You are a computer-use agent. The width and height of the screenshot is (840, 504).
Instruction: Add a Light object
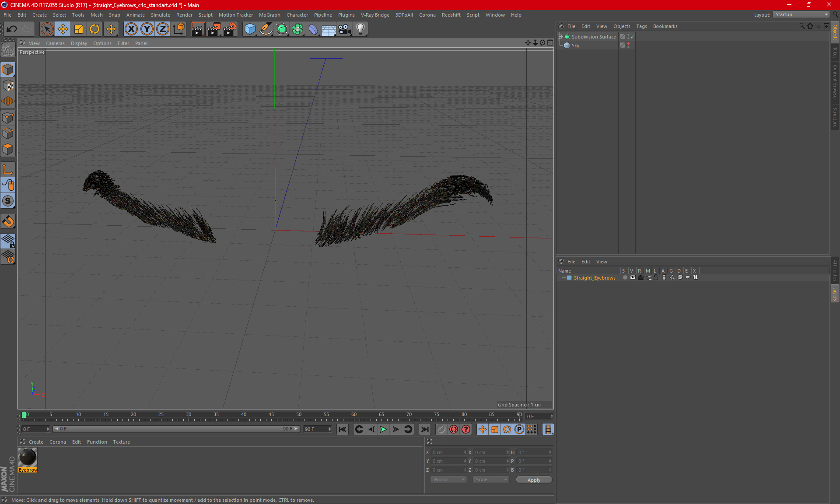(x=360, y=29)
